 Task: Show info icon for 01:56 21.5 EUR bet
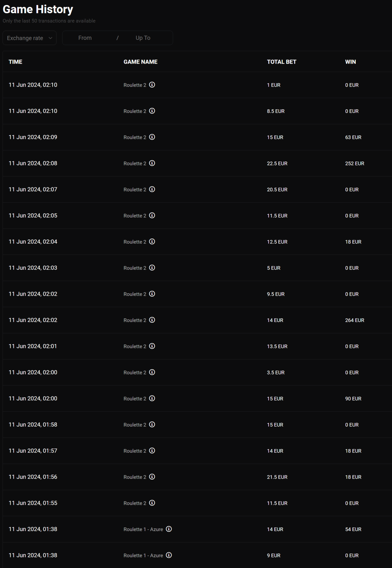(152, 477)
